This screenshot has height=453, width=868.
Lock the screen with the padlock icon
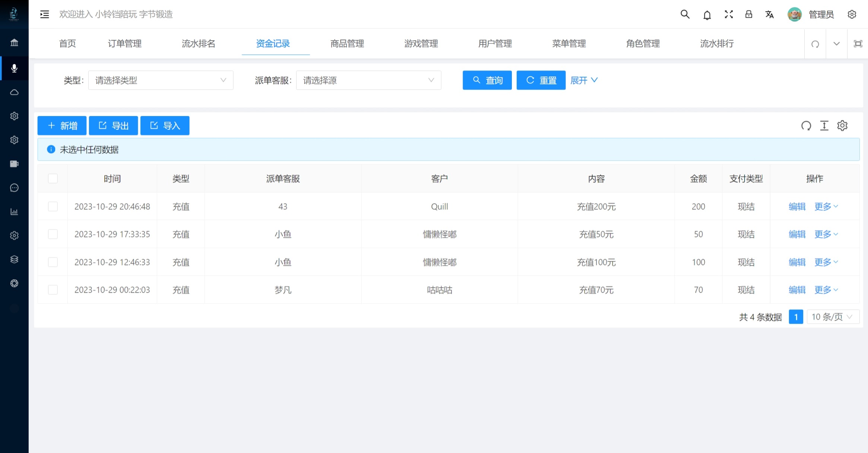(x=748, y=14)
